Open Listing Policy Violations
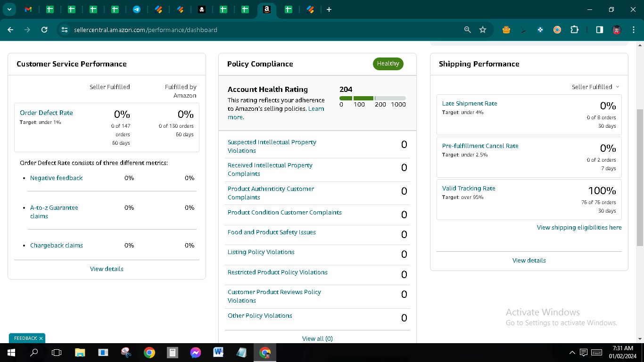Screen dimensions: 644x362 click(x=261, y=252)
